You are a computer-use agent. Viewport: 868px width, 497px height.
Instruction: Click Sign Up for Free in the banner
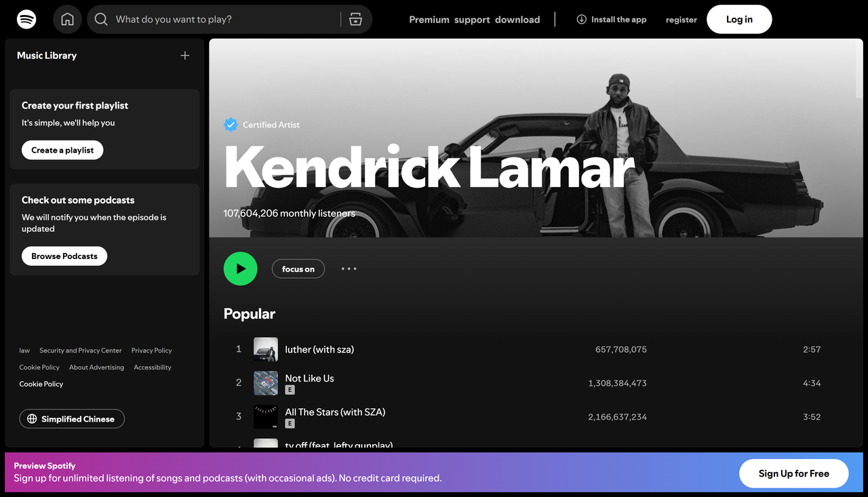pos(793,473)
